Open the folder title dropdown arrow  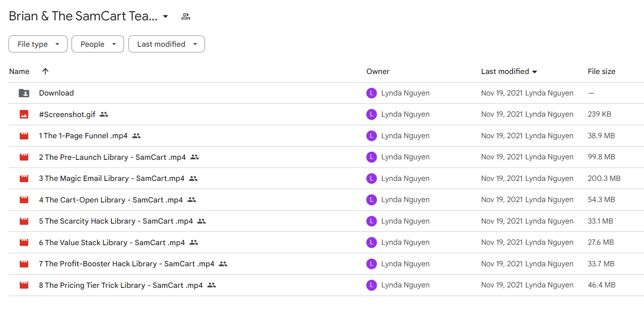tap(165, 17)
